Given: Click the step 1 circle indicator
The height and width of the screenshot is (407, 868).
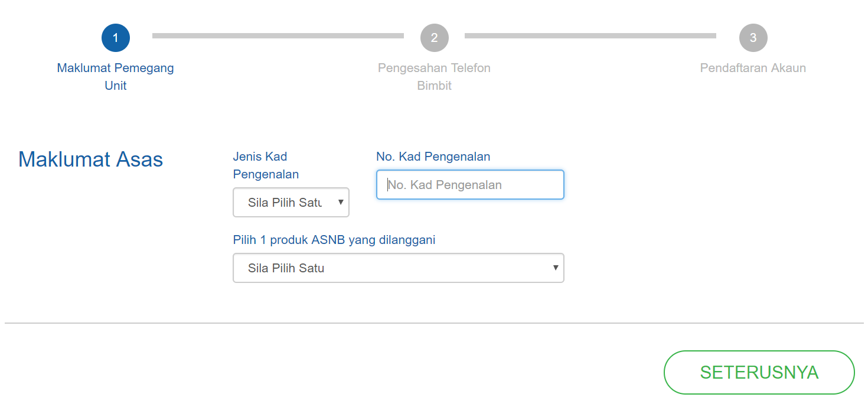Looking at the screenshot, I should pyautogui.click(x=116, y=38).
